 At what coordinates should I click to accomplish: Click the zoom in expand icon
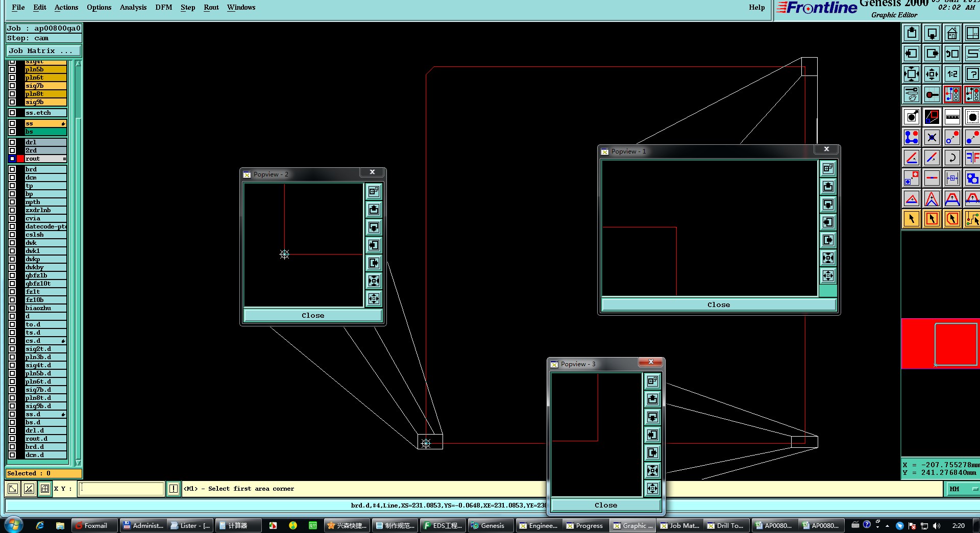pyautogui.click(x=912, y=74)
